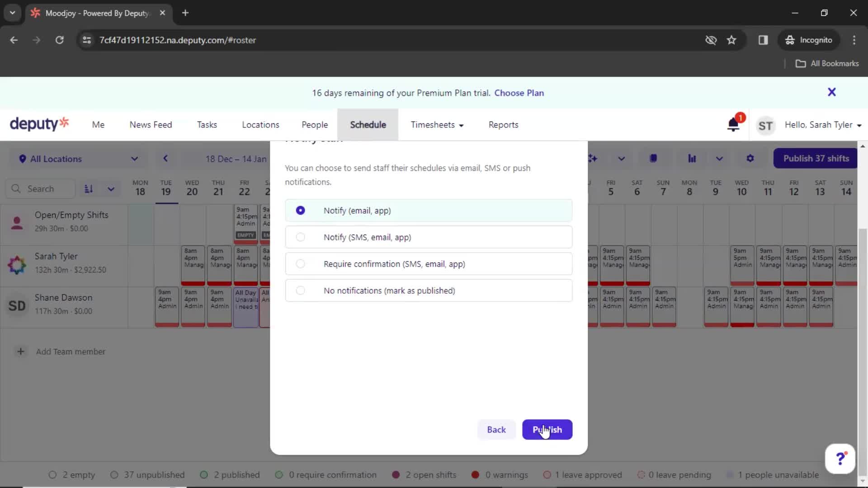Open the Timesheets dropdown menu
The width and height of the screenshot is (868, 488).
click(437, 125)
